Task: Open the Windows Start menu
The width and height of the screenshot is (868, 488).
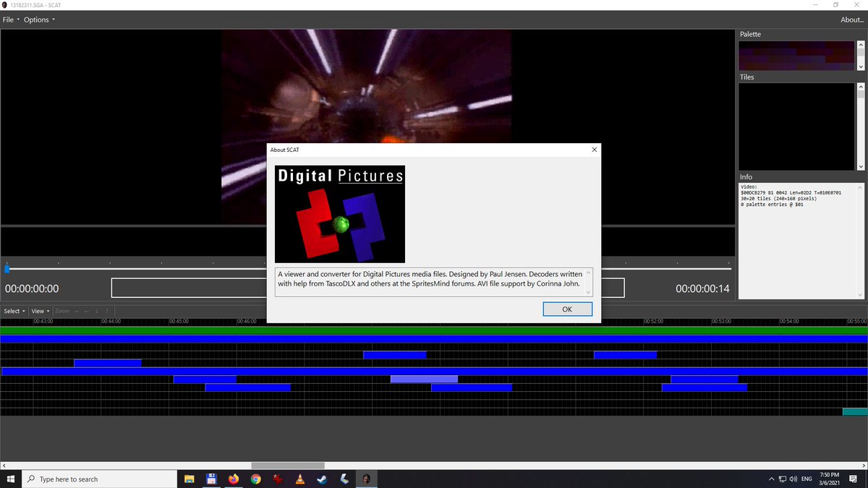Action: pos(12,479)
